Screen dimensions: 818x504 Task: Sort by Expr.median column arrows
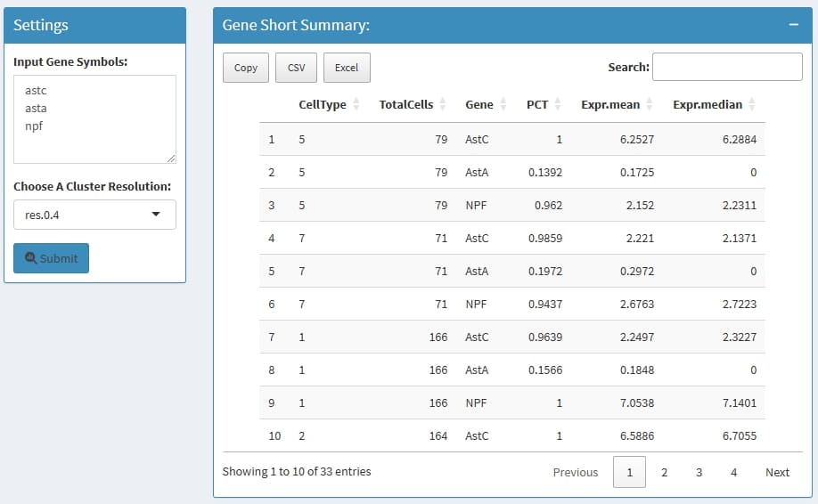[x=752, y=105]
